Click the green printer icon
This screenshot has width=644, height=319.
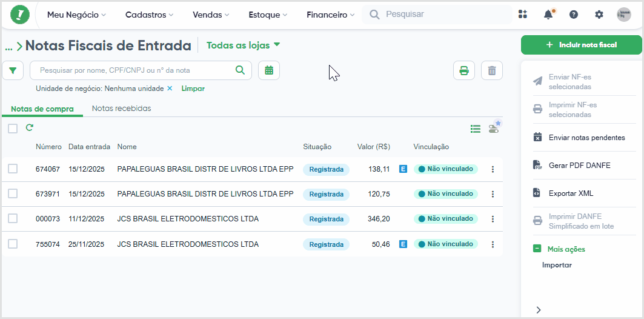point(464,70)
